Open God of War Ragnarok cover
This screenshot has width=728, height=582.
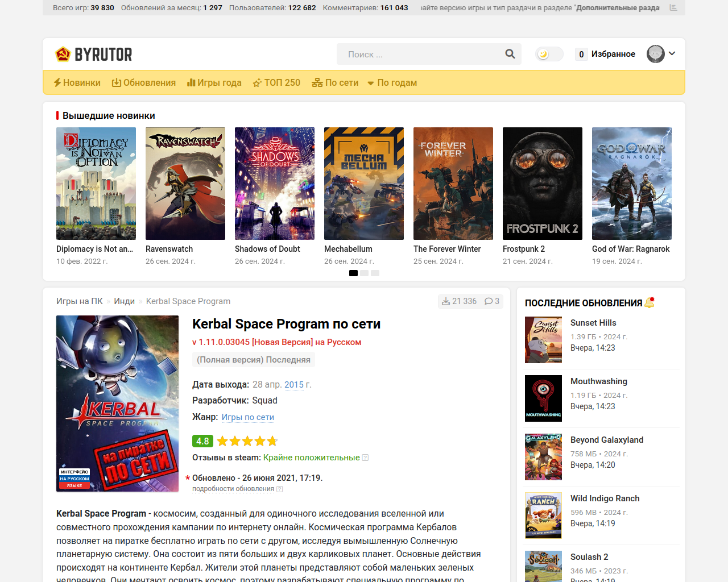tap(632, 184)
